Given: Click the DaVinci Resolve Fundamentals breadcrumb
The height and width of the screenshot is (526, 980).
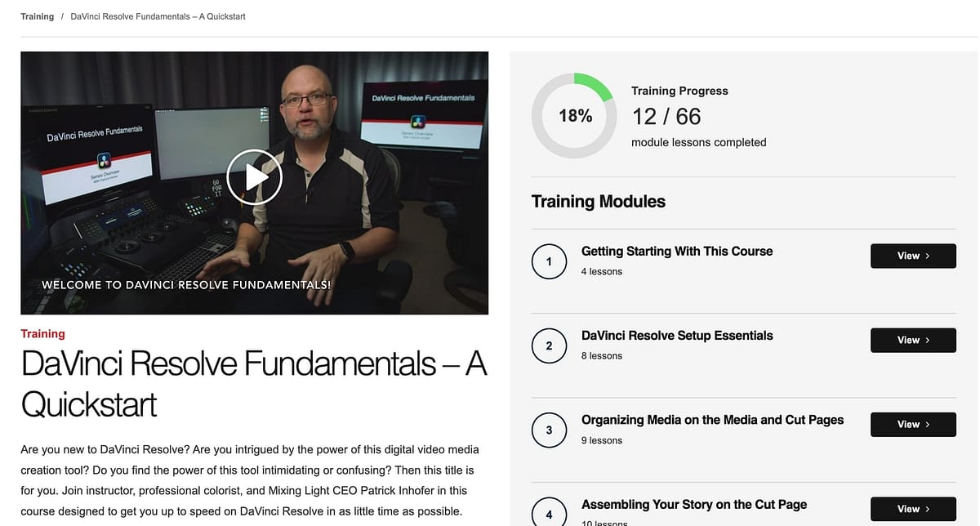Looking at the screenshot, I should click(158, 16).
